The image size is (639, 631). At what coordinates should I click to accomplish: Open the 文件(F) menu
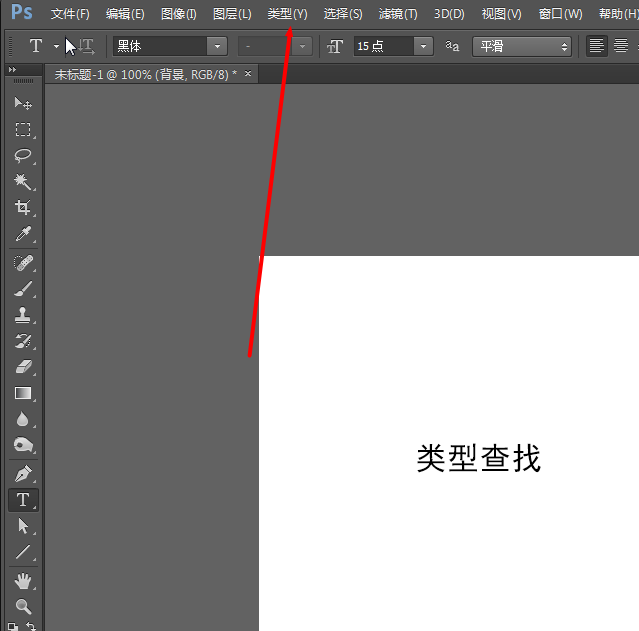click(x=70, y=14)
